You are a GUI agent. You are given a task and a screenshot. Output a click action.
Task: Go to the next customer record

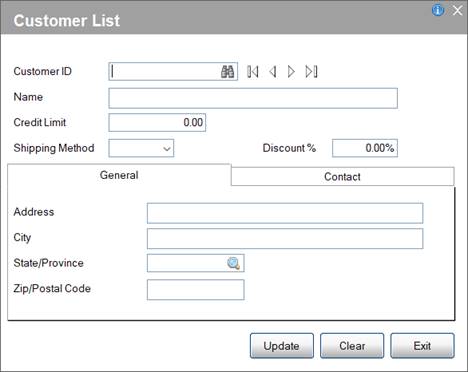[x=291, y=71]
